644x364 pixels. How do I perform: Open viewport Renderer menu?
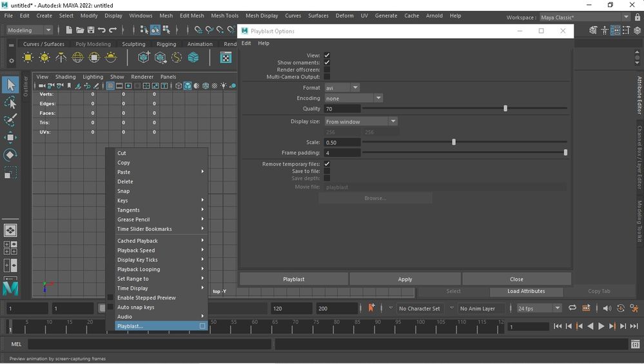[x=142, y=77]
